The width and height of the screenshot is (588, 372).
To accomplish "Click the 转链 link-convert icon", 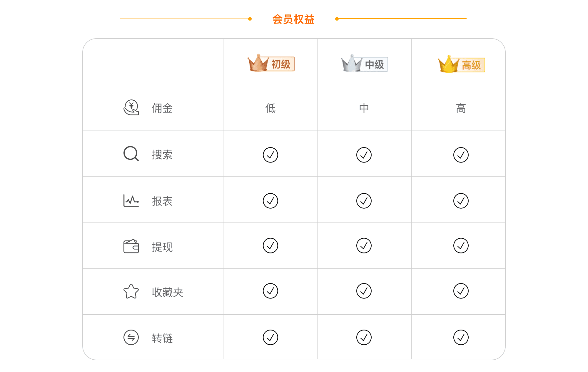I will tap(131, 337).
